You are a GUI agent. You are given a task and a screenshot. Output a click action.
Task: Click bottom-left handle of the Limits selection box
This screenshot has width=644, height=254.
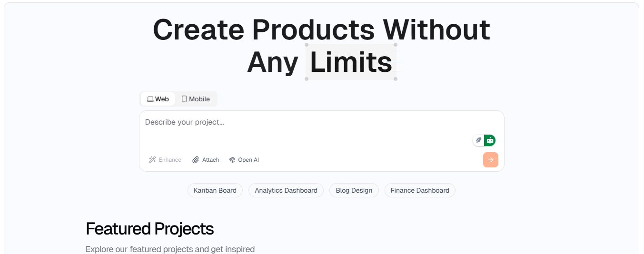click(307, 79)
